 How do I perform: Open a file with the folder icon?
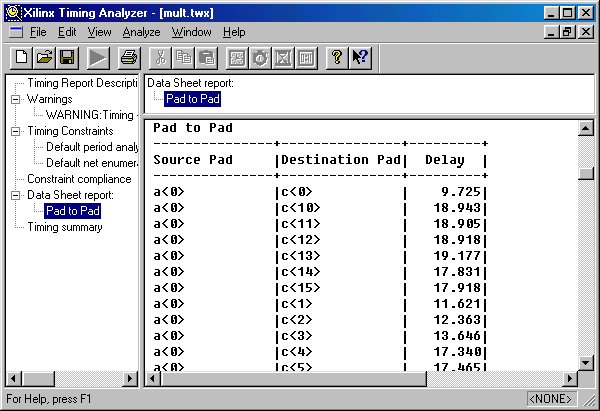pyautogui.click(x=44, y=58)
